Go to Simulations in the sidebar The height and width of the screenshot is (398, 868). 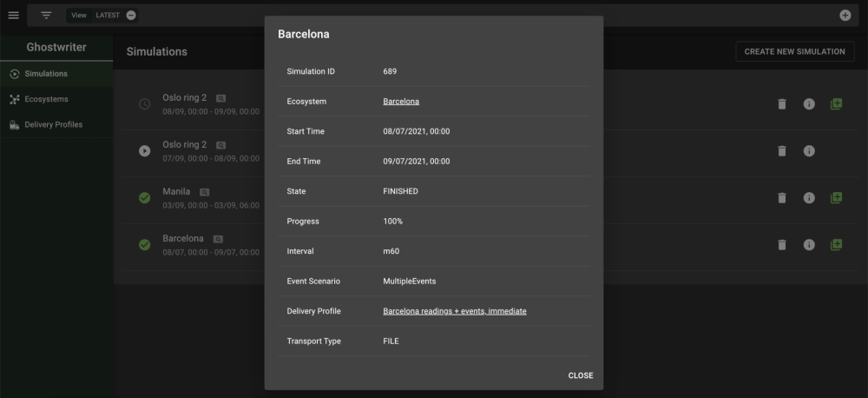[45, 74]
